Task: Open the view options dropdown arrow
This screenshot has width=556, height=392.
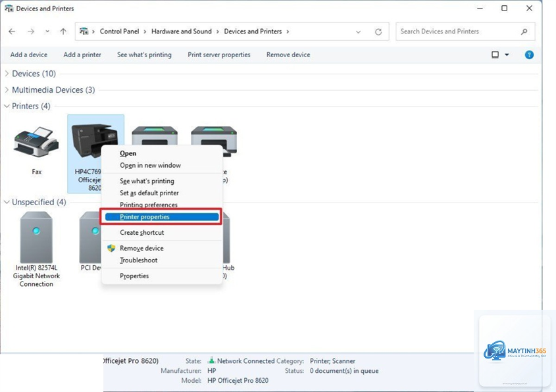Action: tap(507, 55)
